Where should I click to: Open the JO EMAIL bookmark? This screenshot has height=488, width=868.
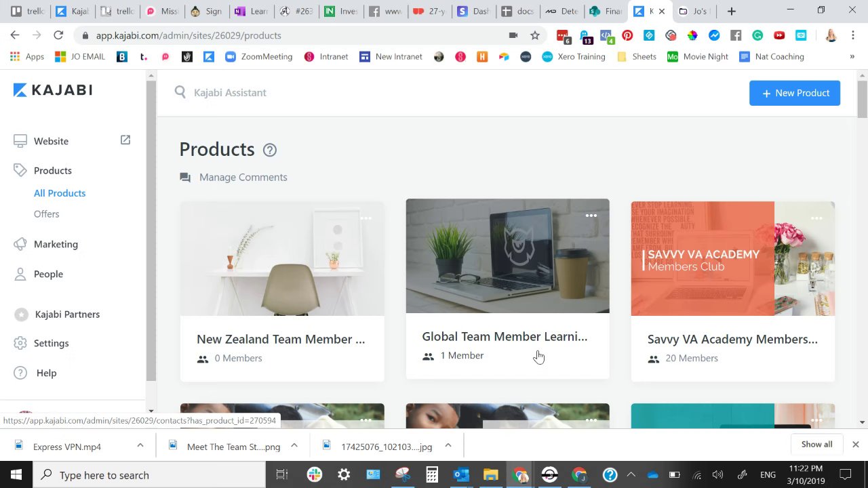(80, 57)
